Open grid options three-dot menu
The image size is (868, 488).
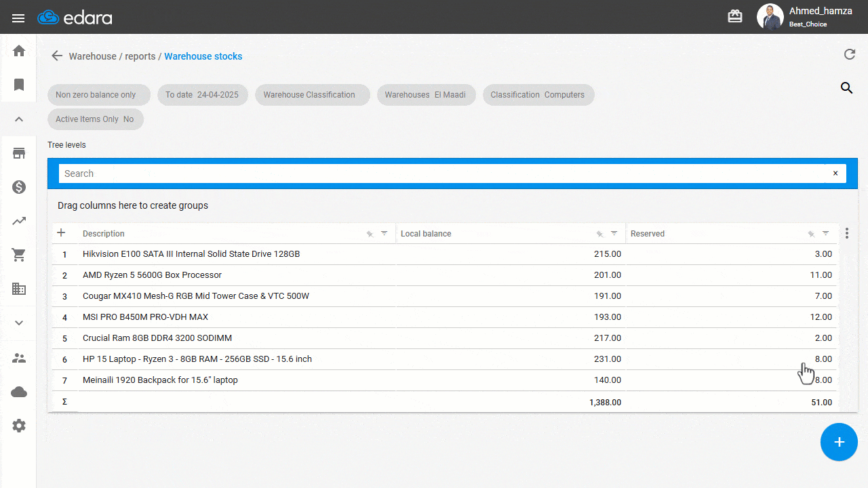coord(847,233)
